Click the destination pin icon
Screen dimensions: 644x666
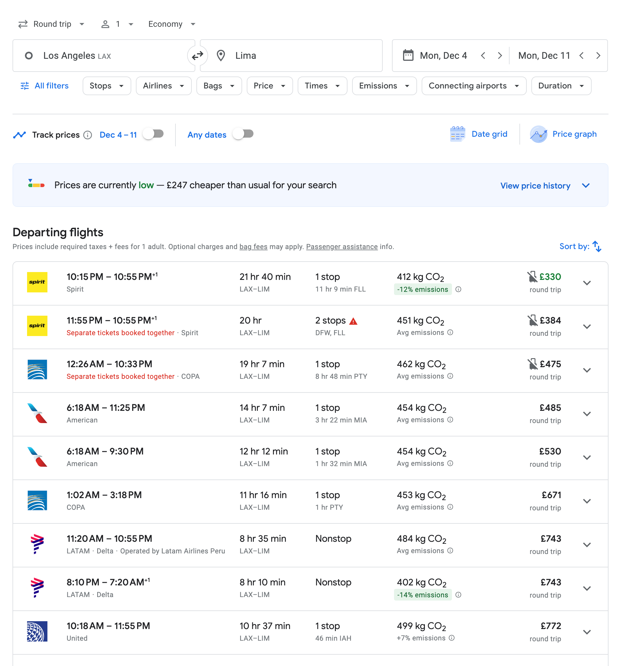tap(221, 55)
